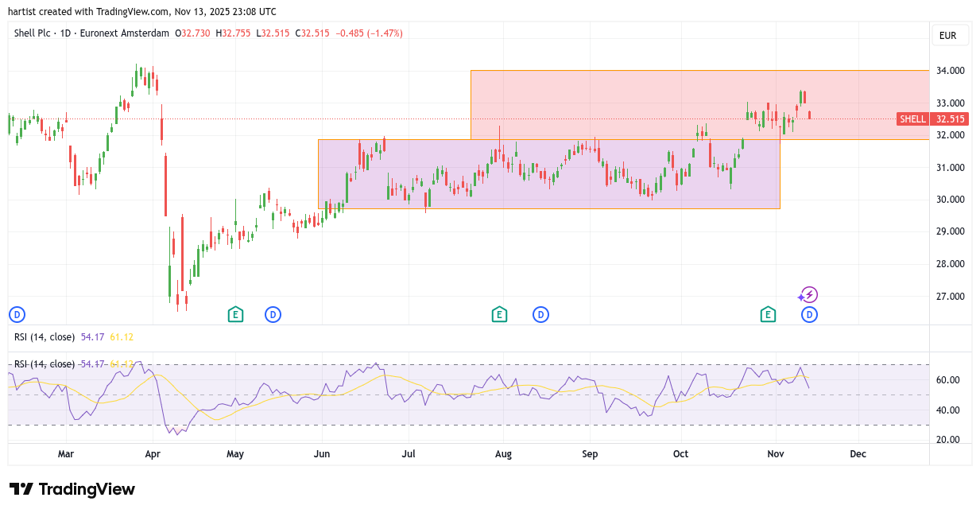Click the earnings marker near early May

tap(235, 314)
